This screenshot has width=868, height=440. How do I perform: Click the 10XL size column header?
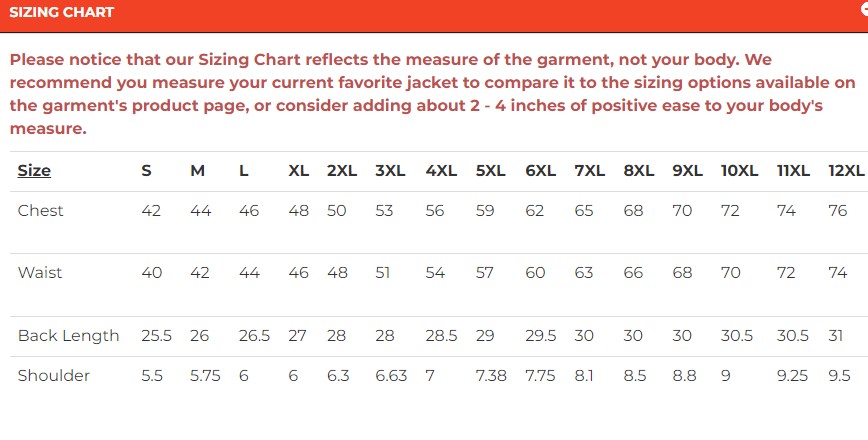[x=739, y=171]
